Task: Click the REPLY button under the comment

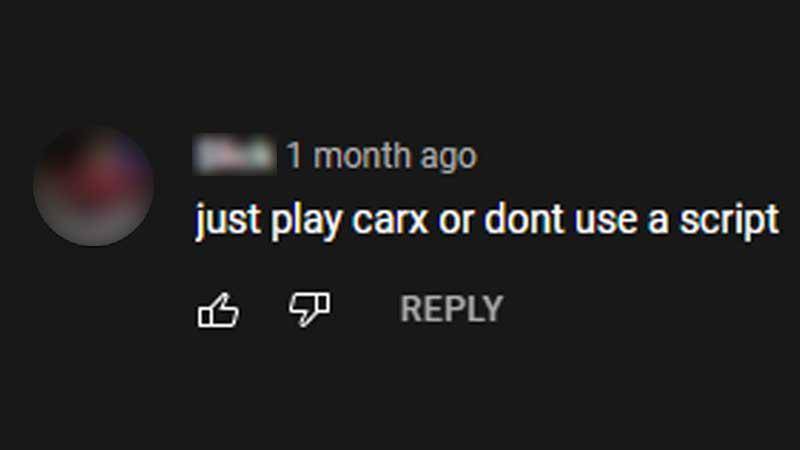Action: (452, 309)
